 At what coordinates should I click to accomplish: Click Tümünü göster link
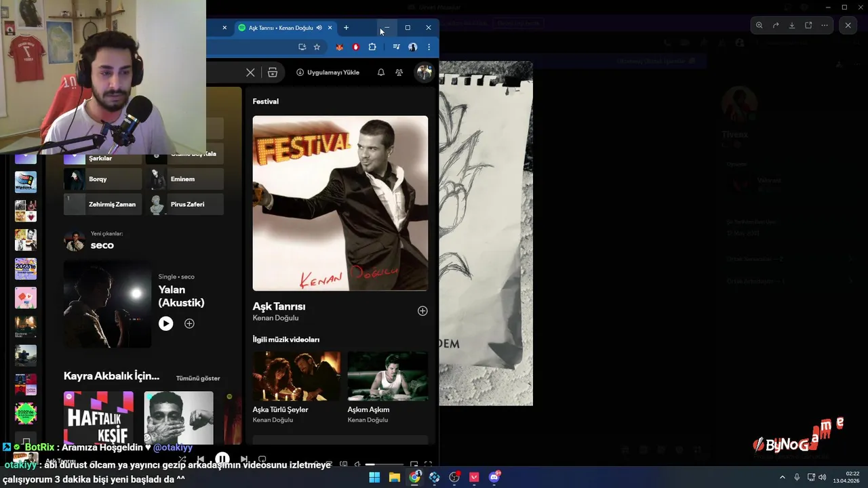pos(198,378)
